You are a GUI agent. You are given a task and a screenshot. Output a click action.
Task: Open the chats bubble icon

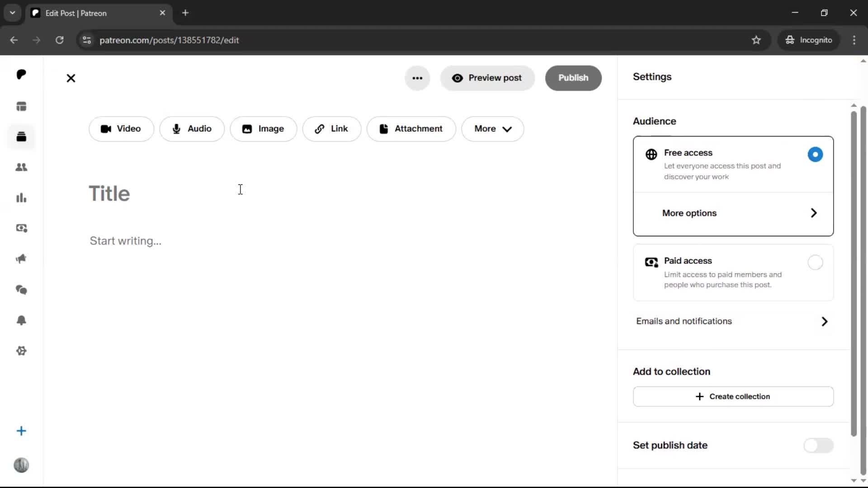tap(21, 290)
